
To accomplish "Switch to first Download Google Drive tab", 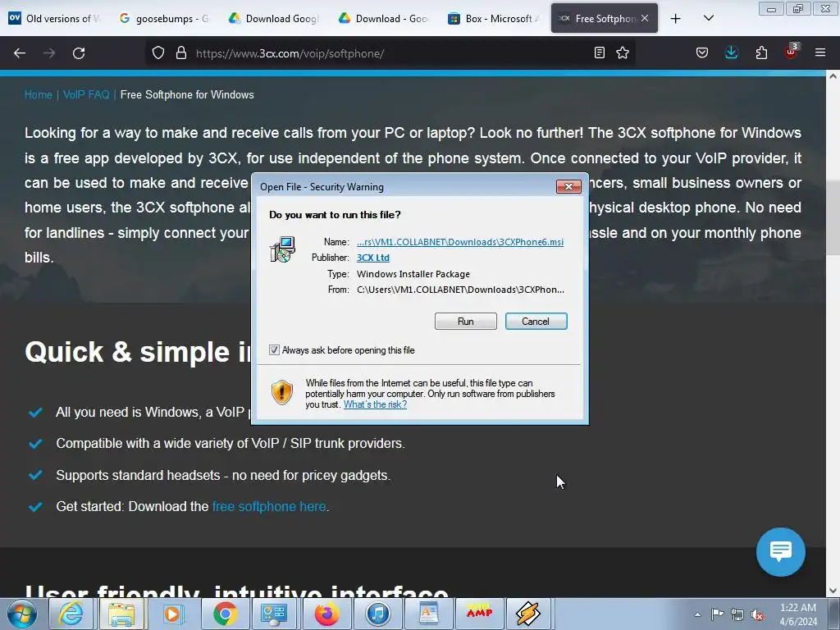I will (x=275, y=18).
